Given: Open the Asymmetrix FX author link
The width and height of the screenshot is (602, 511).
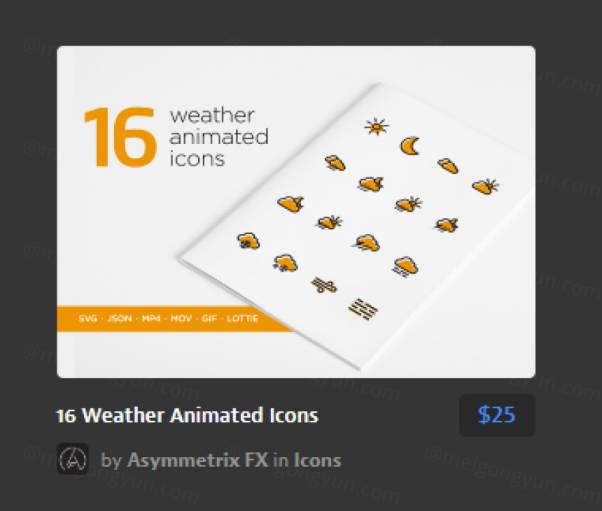Looking at the screenshot, I should click(197, 460).
